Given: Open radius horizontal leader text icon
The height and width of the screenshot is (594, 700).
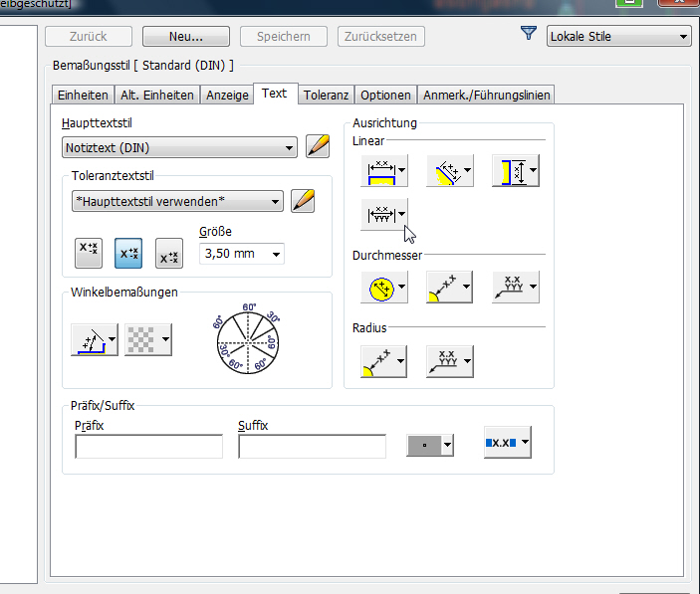Looking at the screenshot, I should tap(445, 361).
